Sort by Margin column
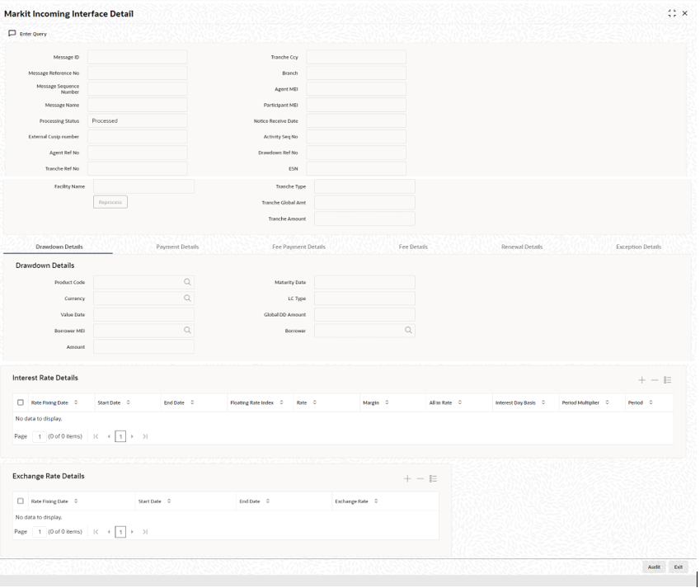700x588 pixels. pyautogui.click(x=387, y=402)
